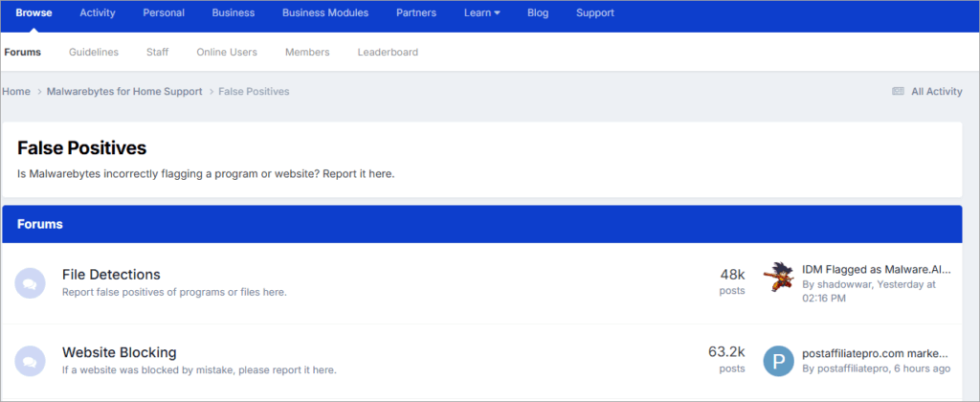Click the False Positives breadcrumb
Viewport: 980px width, 402px height.
point(254,91)
